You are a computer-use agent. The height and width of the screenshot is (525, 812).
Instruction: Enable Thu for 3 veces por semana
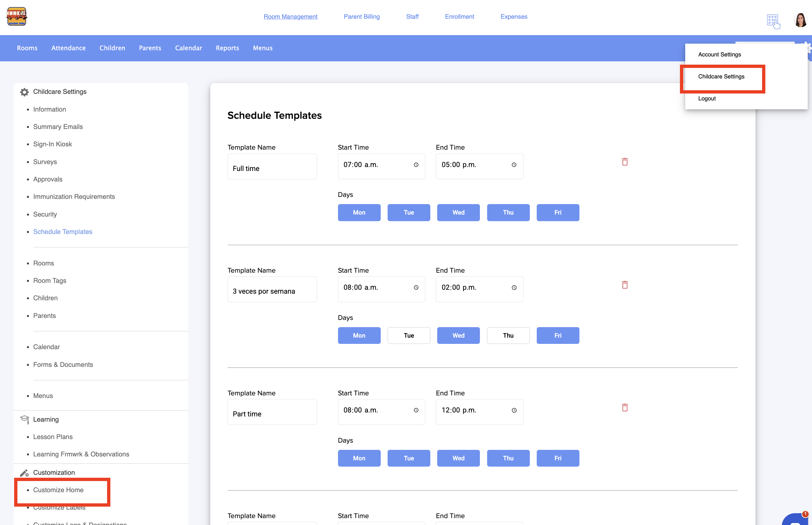point(508,335)
